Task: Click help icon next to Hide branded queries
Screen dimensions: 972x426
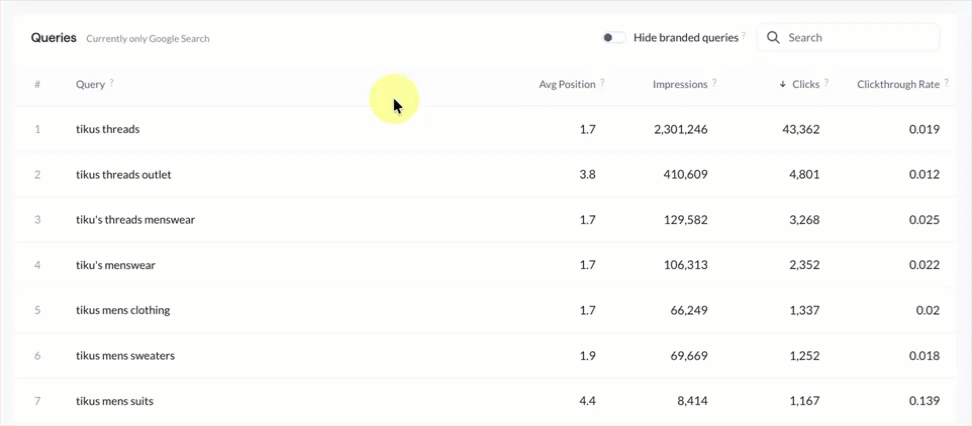Action: point(743,35)
